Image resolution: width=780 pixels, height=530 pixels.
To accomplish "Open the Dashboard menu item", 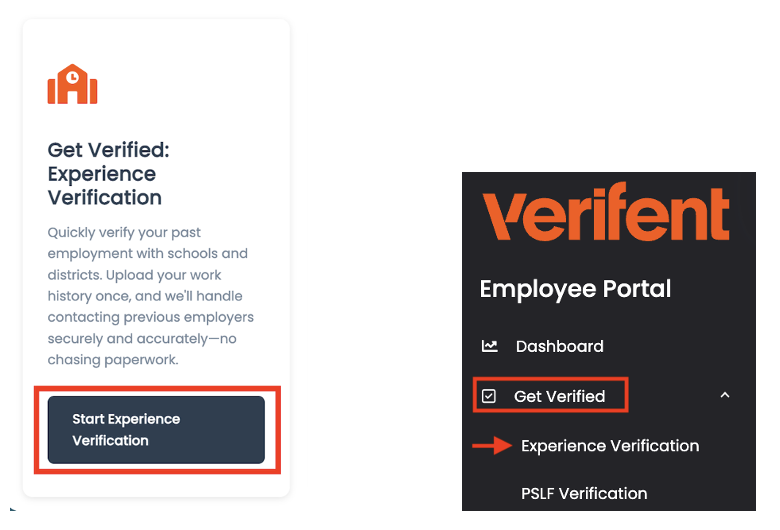I will point(559,346).
